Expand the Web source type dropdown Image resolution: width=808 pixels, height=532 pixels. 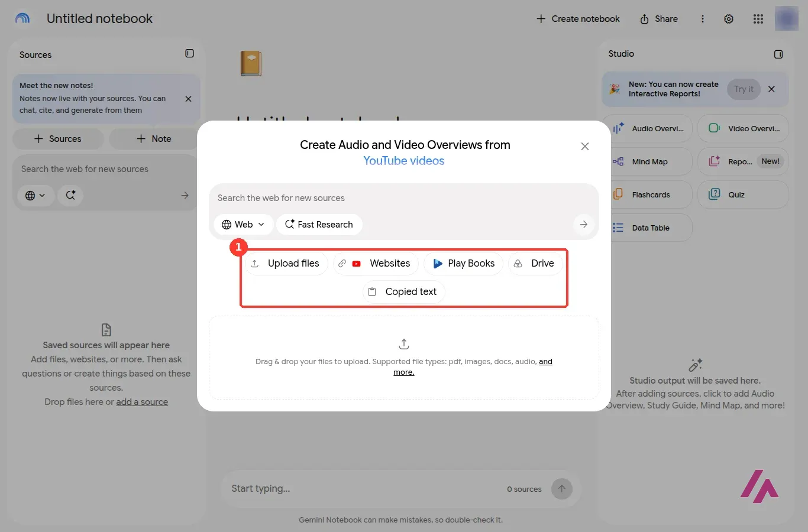click(243, 225)
